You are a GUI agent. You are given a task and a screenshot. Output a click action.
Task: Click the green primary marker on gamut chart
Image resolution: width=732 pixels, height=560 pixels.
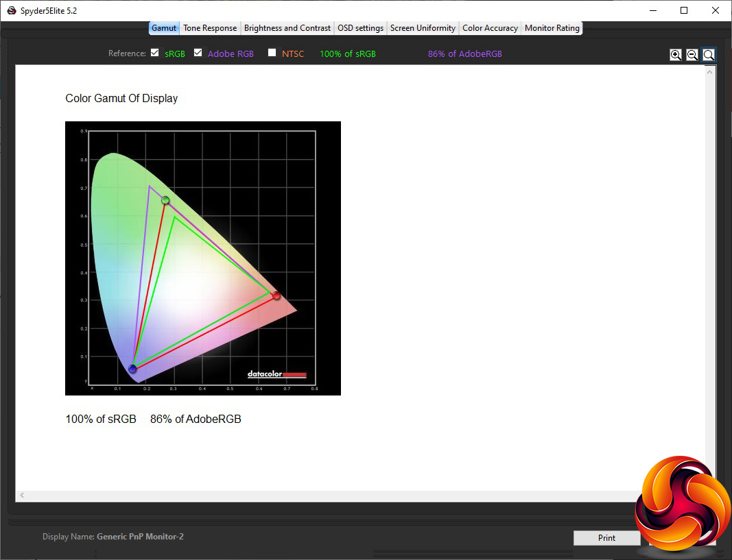coord(165,201)
